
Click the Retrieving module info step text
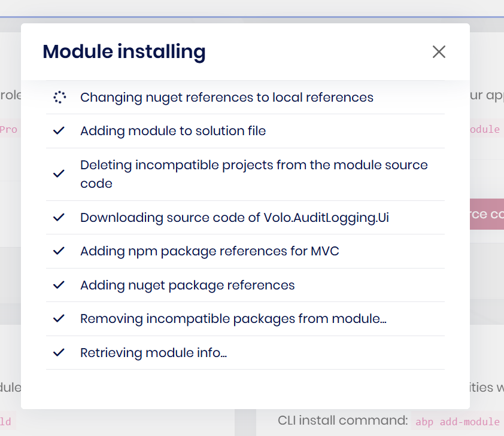click(153, 353)
